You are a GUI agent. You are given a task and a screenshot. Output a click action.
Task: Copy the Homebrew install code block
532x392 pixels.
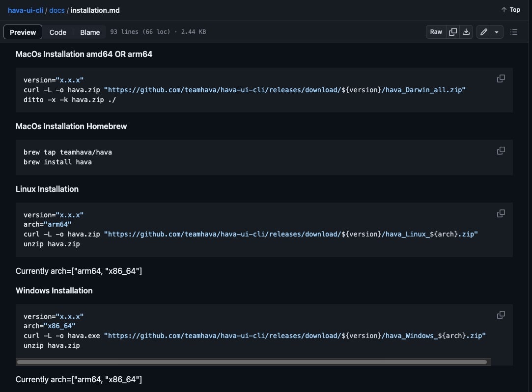point(501,151)
